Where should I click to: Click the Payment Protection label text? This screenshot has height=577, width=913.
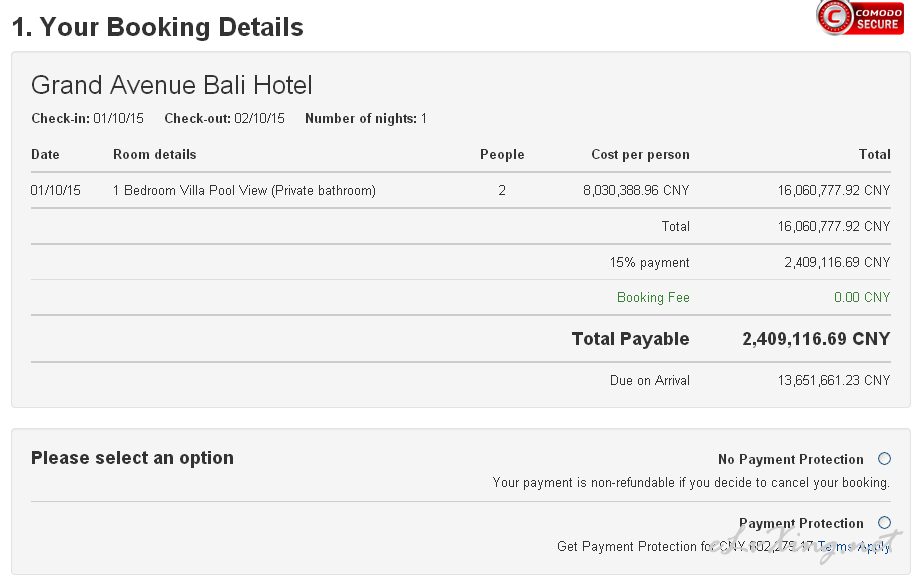point(801,523)
